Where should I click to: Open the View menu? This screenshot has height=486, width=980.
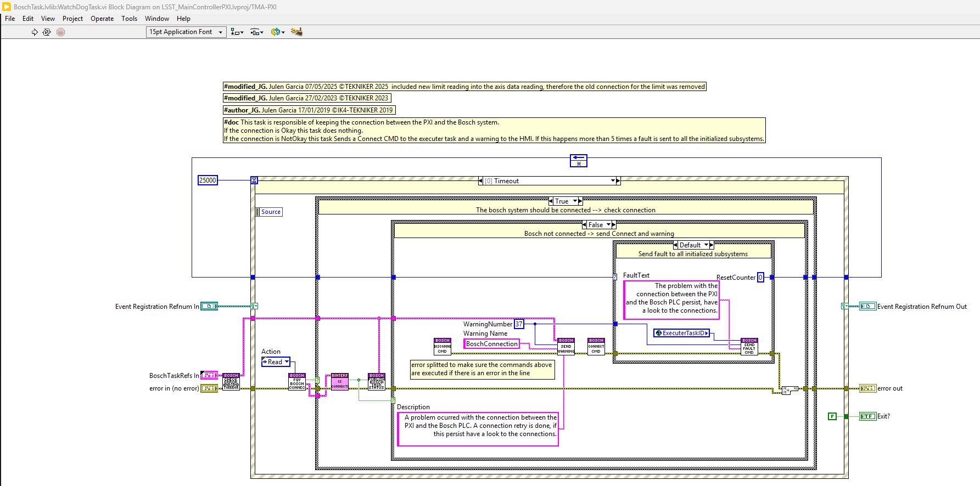(48, 19)
